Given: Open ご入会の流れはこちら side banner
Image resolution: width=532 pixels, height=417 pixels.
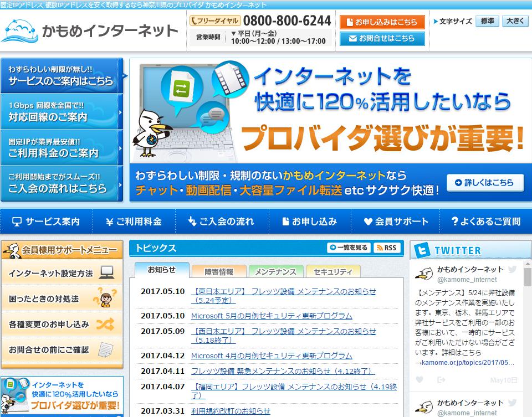Looking at the screenshot, I should 62,183.
